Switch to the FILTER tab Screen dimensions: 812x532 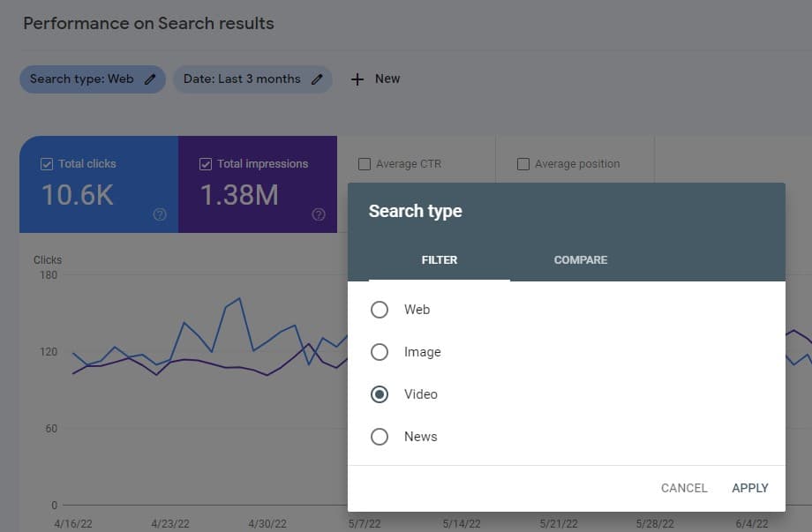(x=440, y=259)
